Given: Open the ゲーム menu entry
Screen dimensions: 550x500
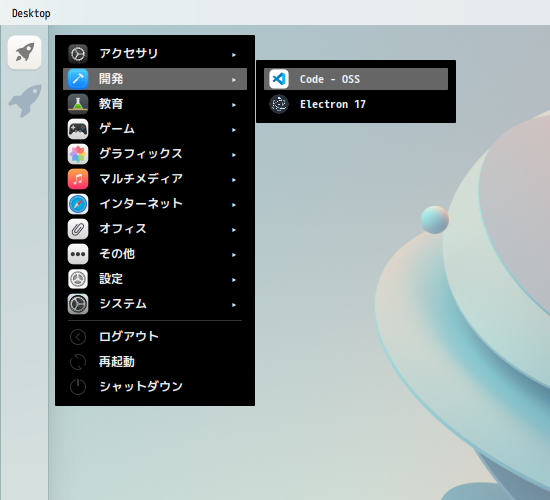Looking at the screenshot, I should tap(155, 129).
